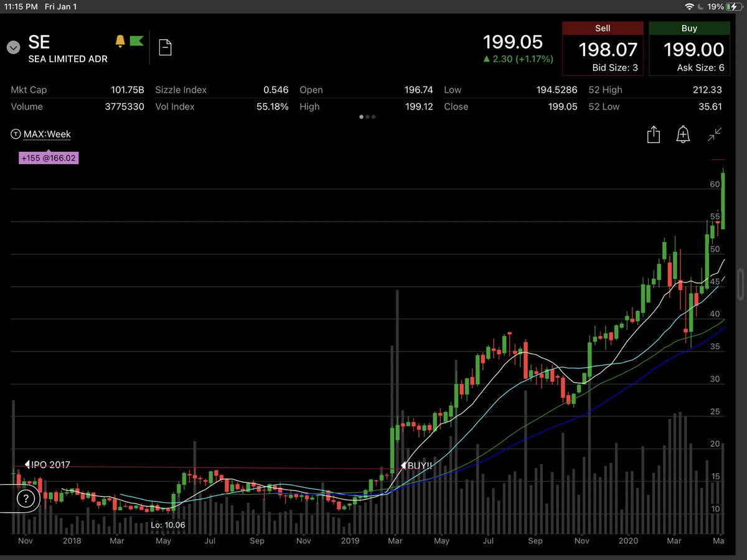This screenshot has height=560, width=747.
Task: Tap the Mkt Cap 101.75B value
Action: click(x=127, y=90)
